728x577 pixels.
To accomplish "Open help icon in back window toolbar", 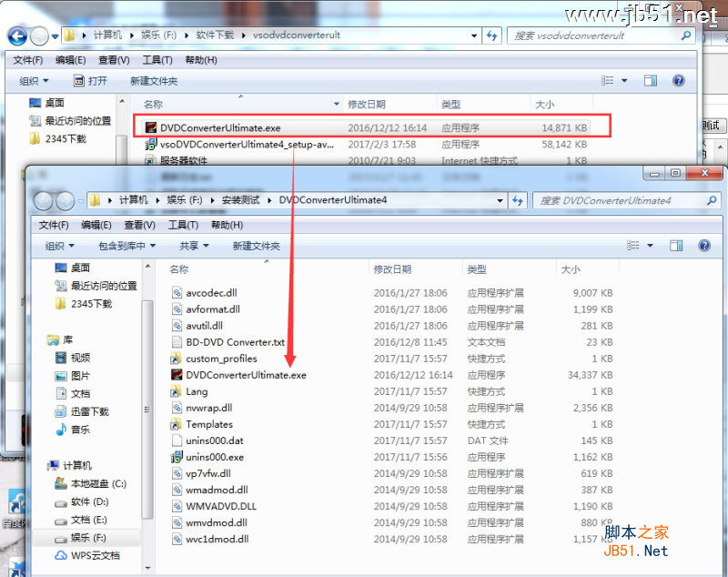I will point(678,81).
